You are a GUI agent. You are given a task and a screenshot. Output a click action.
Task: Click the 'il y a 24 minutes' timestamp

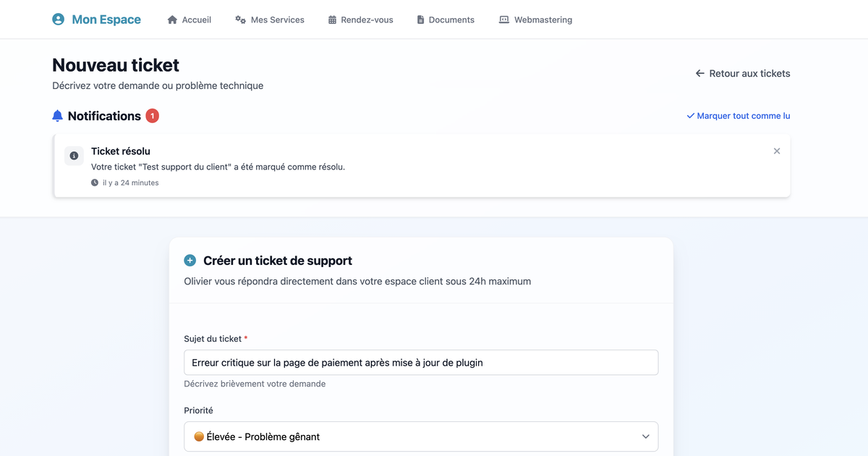tap(131, 183)
